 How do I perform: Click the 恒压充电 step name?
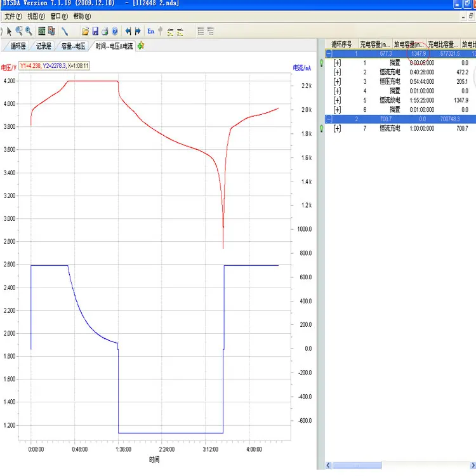(390, 82)
